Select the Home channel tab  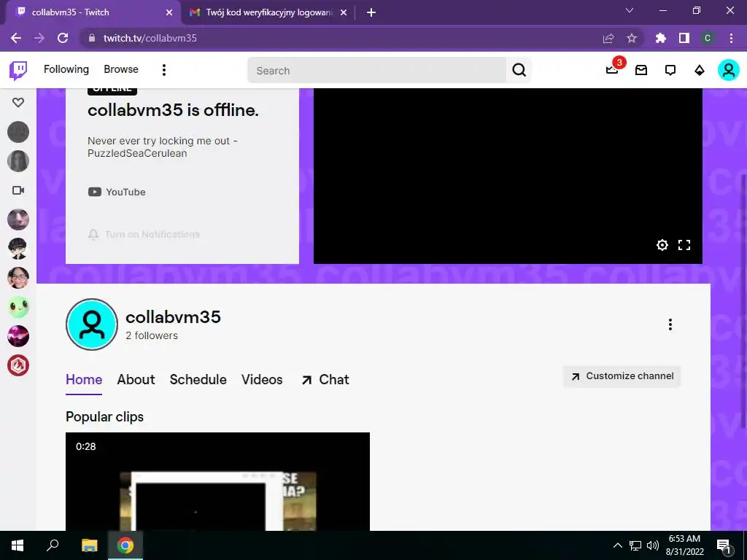(x=84, y=379)
